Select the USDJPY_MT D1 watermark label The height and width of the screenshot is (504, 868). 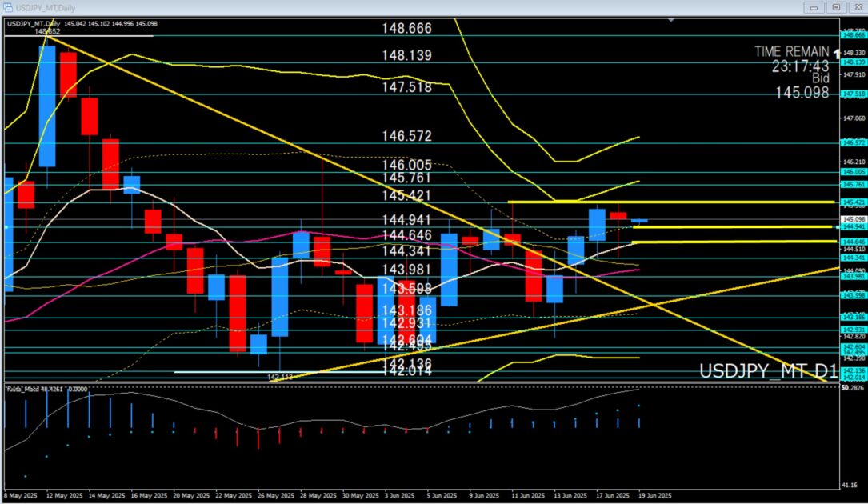tap(767, 372)
